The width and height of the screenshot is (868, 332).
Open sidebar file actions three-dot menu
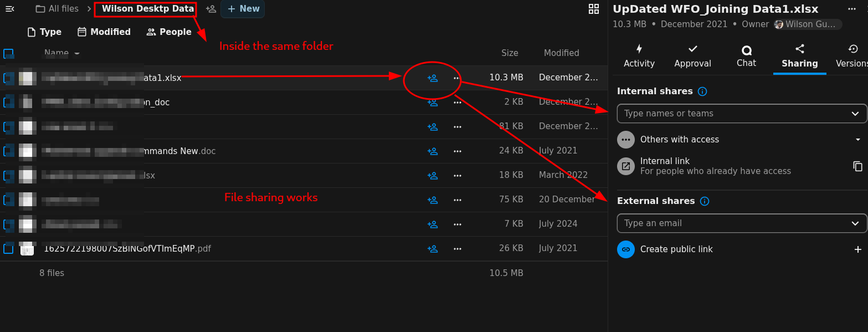coord(851,9)
